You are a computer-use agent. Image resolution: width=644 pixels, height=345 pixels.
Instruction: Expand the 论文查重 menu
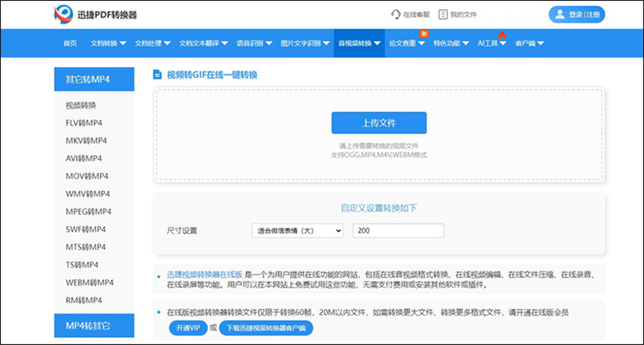407,43
